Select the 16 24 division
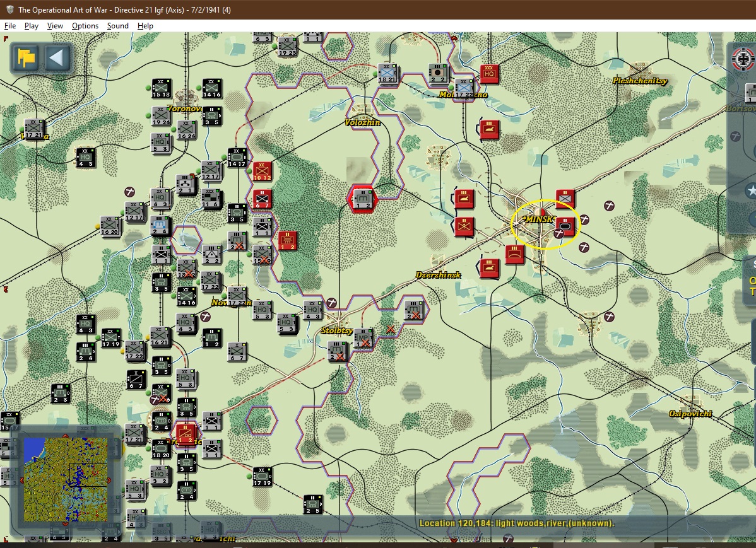 pos(187,130)
